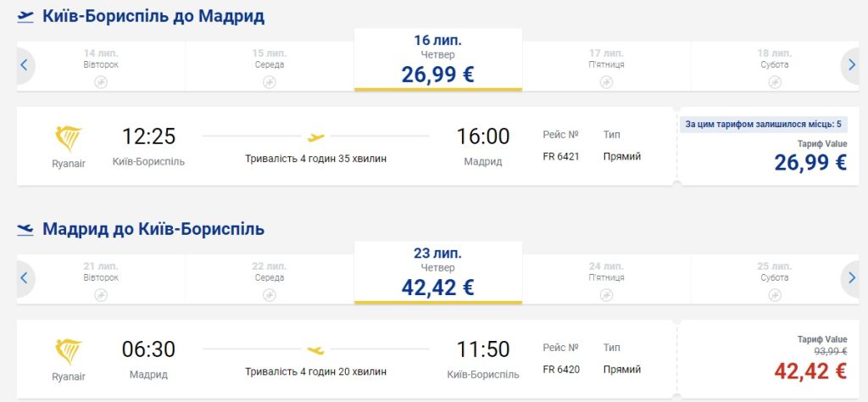Select the 23 лип. Четвер date tab
Image resolution: width=868 pixels, height=402 pixels.
click(x=437, y=272)
